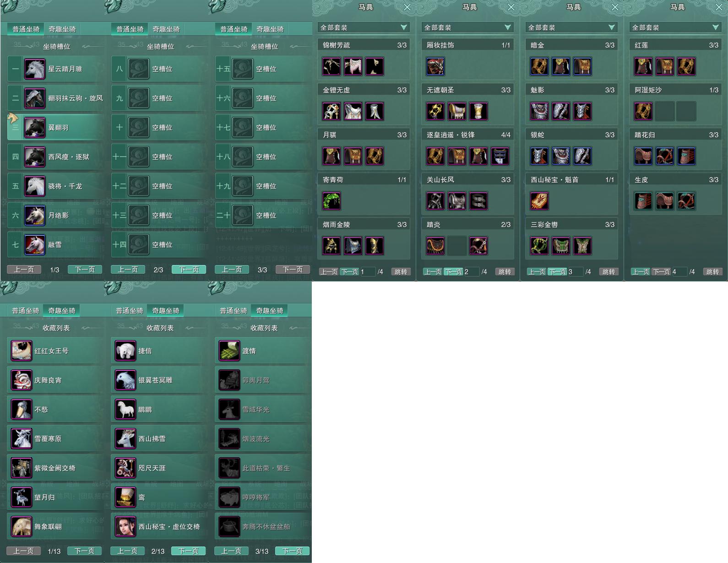Click the 三彩金辔 set header

tap(571, 225)
